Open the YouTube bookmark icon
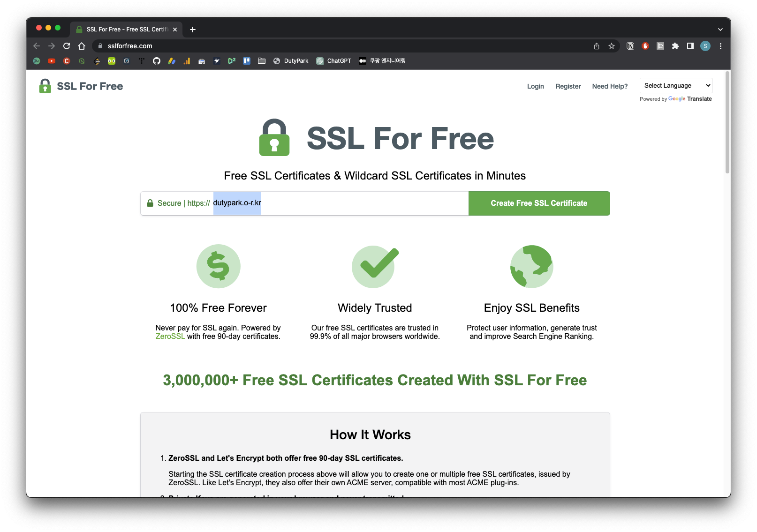The height and width of the screenshot is (532, 757). point(52,61)
